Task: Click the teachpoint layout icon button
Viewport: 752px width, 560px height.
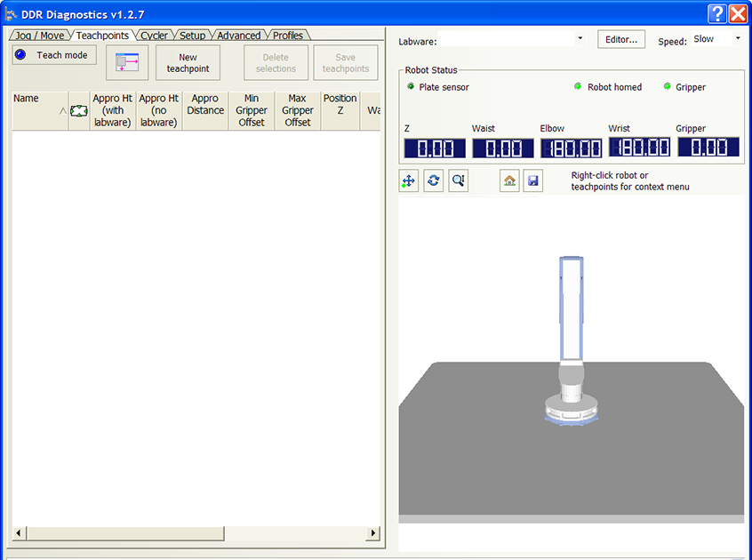Action: coord(127,63)
